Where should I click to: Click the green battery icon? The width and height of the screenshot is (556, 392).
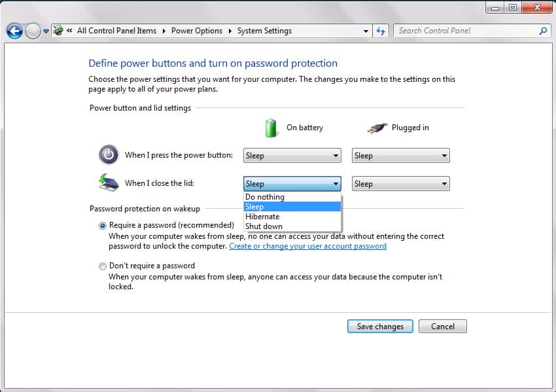271,128
